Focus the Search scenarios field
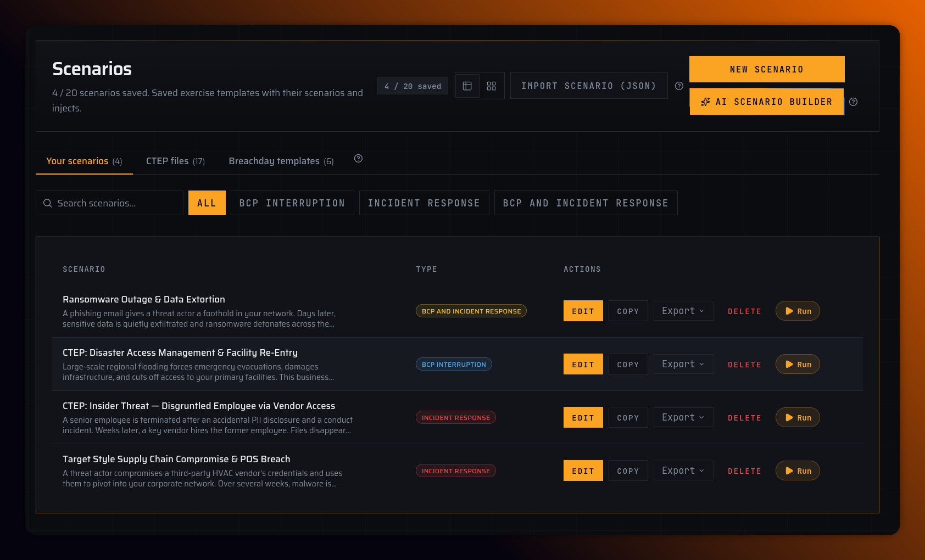Viewport: 925px width, 560px height. coord(109,203)
